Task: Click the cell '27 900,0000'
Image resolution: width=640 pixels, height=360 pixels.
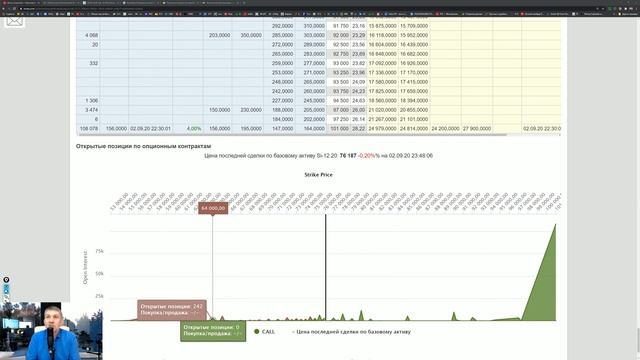Action: point(477,129)
